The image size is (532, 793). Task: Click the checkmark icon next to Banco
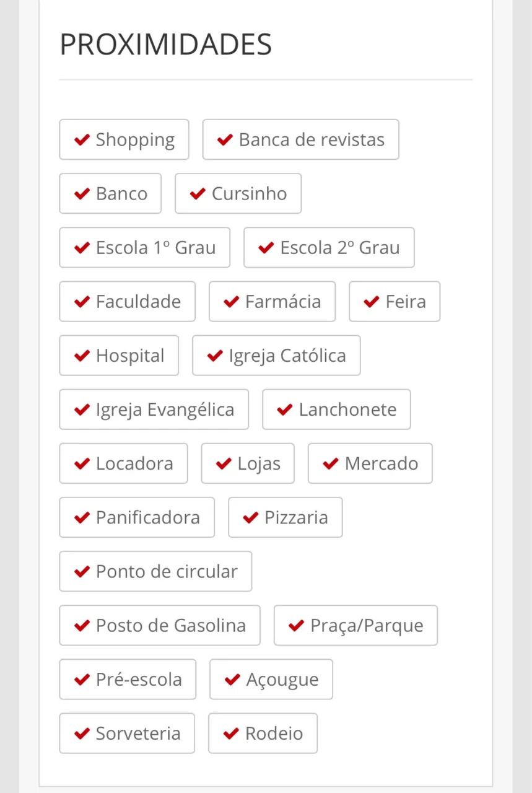tap(82, 193)
